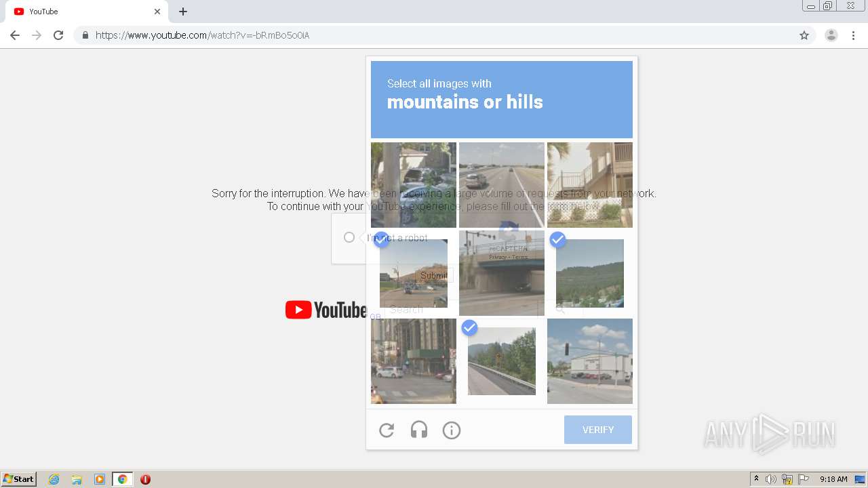Click the address bar URL
The width and height of the screenshot is (868, 488).
click(x=202, y=35)
